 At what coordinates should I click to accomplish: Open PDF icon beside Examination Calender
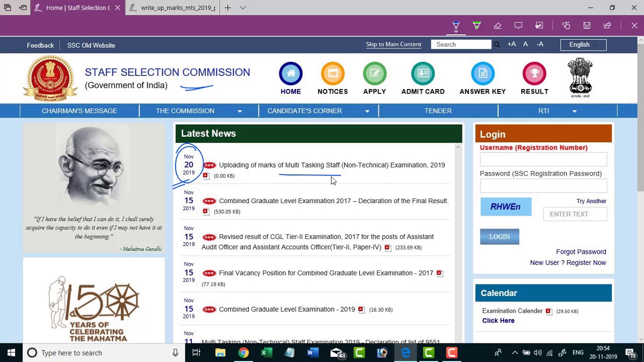(548, 311)
